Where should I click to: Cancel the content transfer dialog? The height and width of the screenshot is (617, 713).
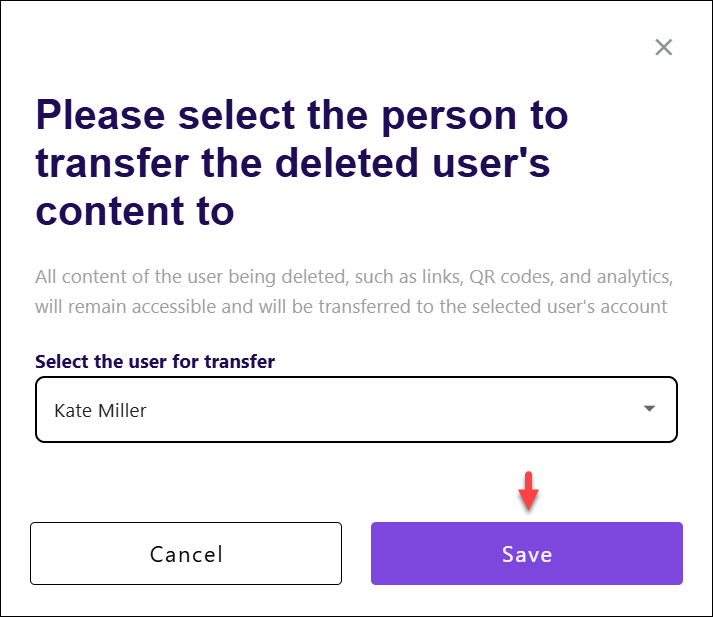[186, 553]
